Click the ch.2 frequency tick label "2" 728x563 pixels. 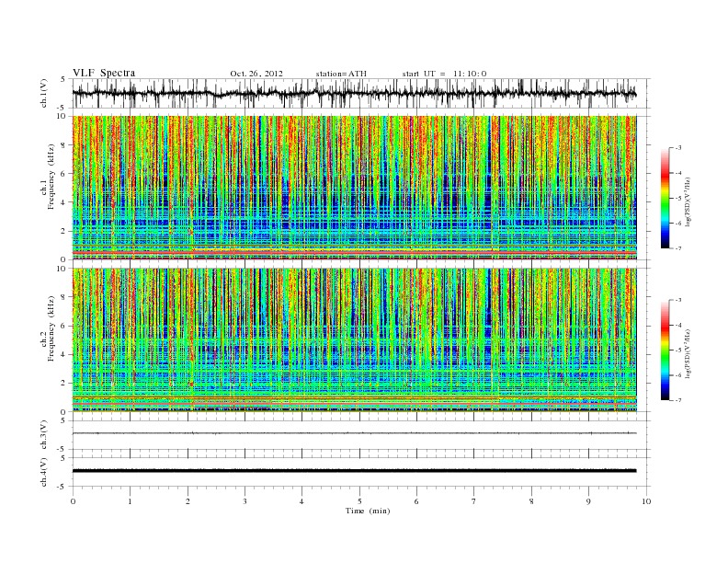coord(64,384)
